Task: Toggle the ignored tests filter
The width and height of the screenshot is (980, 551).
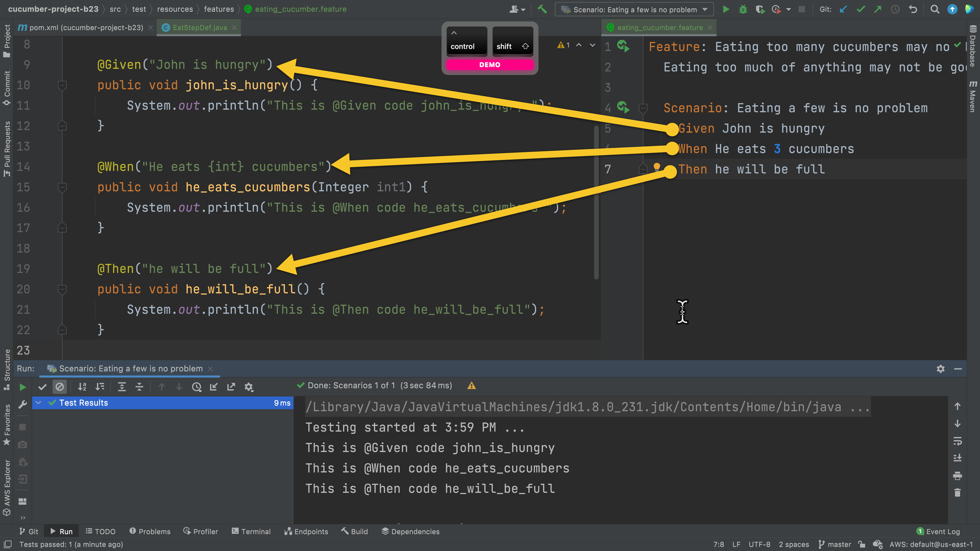Action: [x=60, y=387]
